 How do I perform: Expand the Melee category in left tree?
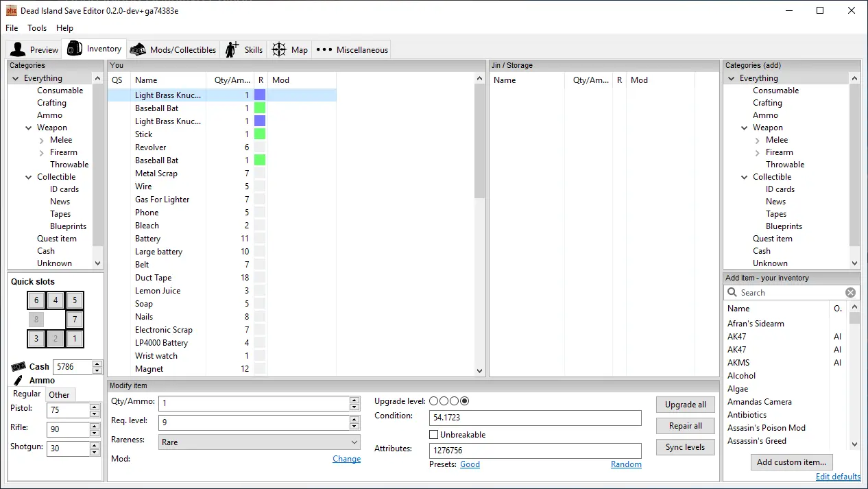tap(42, 140)
